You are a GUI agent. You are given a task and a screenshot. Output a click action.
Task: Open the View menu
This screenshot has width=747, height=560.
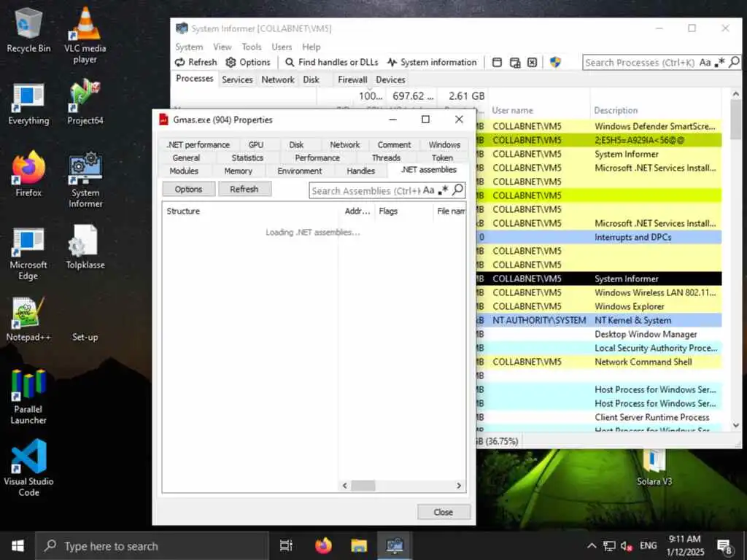pos(222,47)
